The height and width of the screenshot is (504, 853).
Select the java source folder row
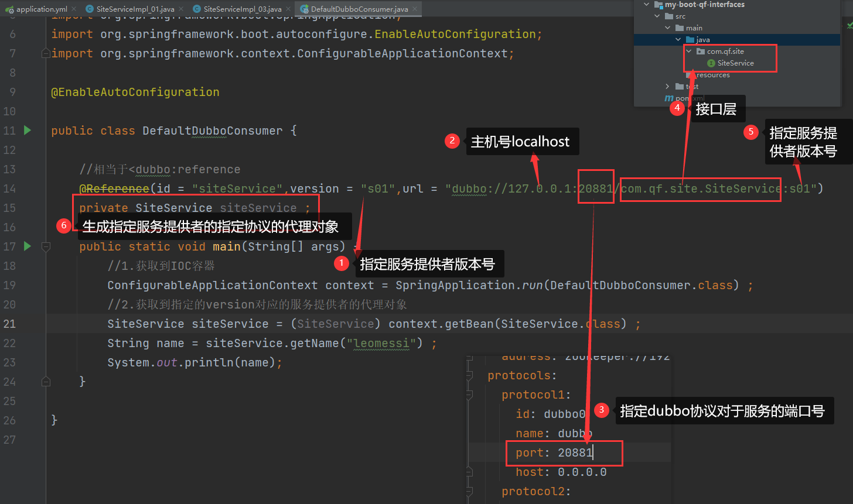tap(737, 40)
